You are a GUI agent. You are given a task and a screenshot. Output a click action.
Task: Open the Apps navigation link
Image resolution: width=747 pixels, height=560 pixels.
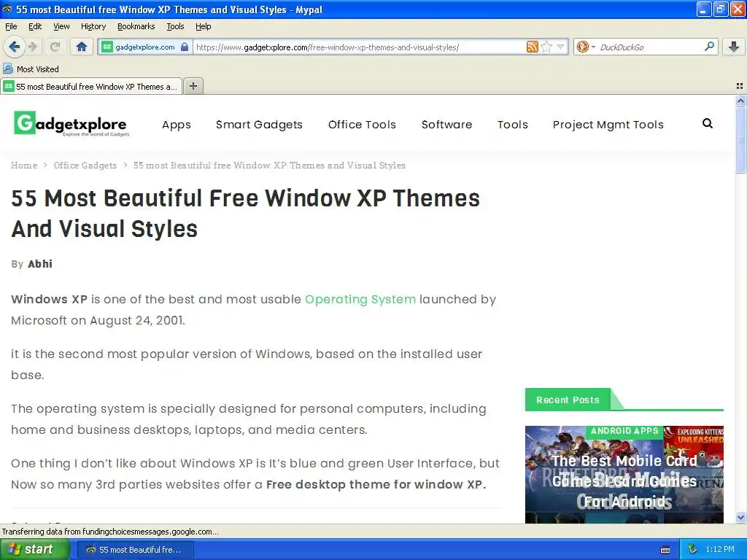click(177, 125)
